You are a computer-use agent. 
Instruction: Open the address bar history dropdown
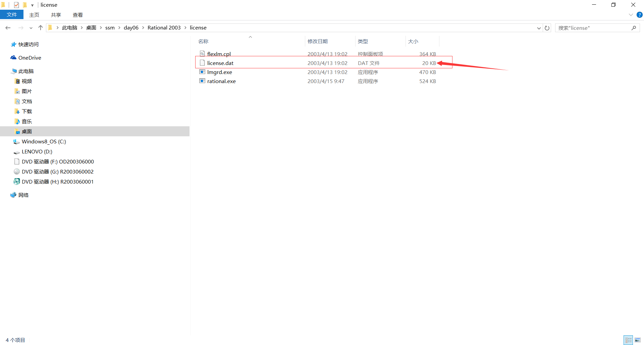(539, 28)
